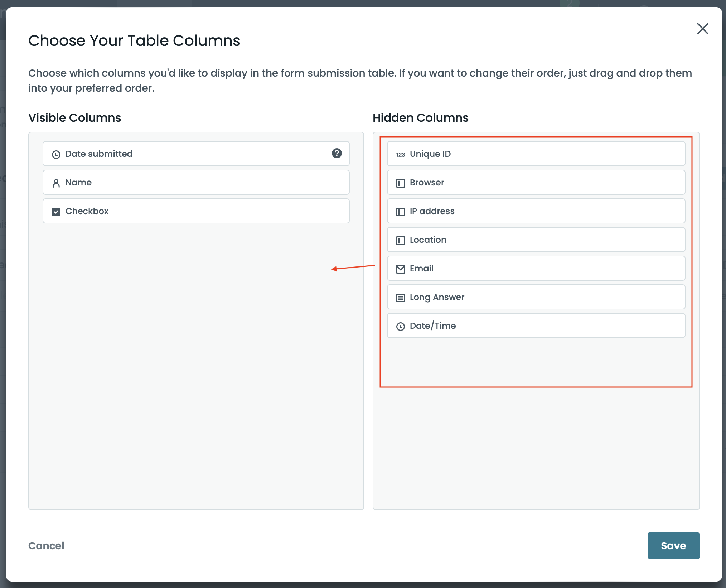Click the lines icon beside Long Answer
The width and height of the screenshot is (726, 588).
tap(400, 298)
